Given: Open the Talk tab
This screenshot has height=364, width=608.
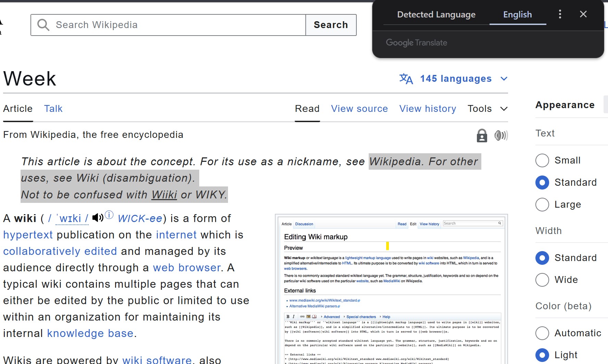Looking at the screenshot, I should click(x=53, y=109).
